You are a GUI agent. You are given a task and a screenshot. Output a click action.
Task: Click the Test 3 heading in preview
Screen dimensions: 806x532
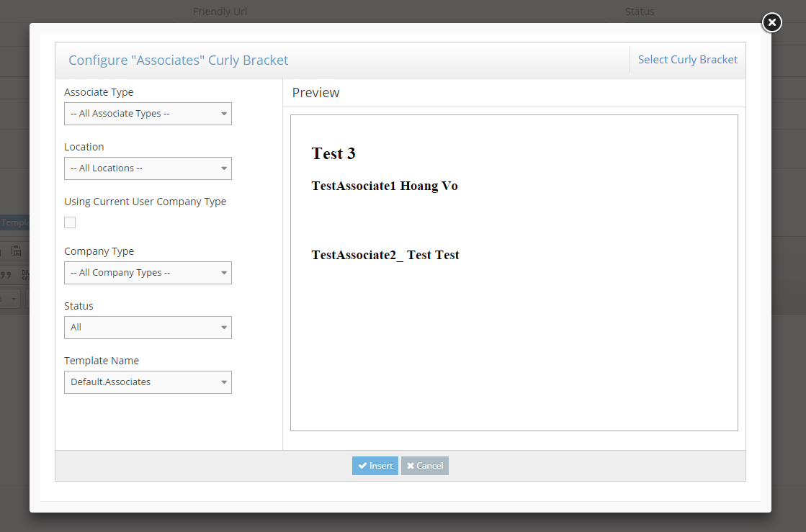point(333,153)
